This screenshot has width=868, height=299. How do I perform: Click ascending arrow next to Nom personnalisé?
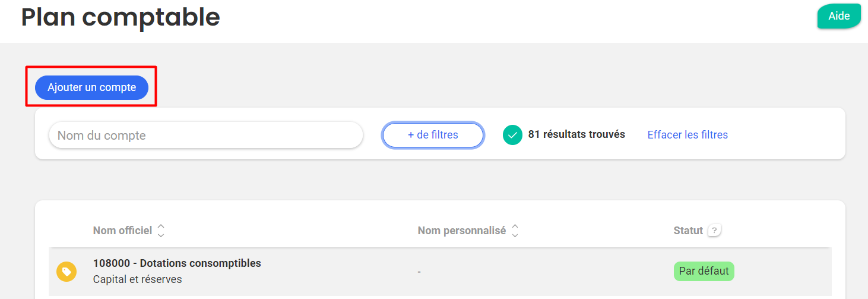(515, 226)
